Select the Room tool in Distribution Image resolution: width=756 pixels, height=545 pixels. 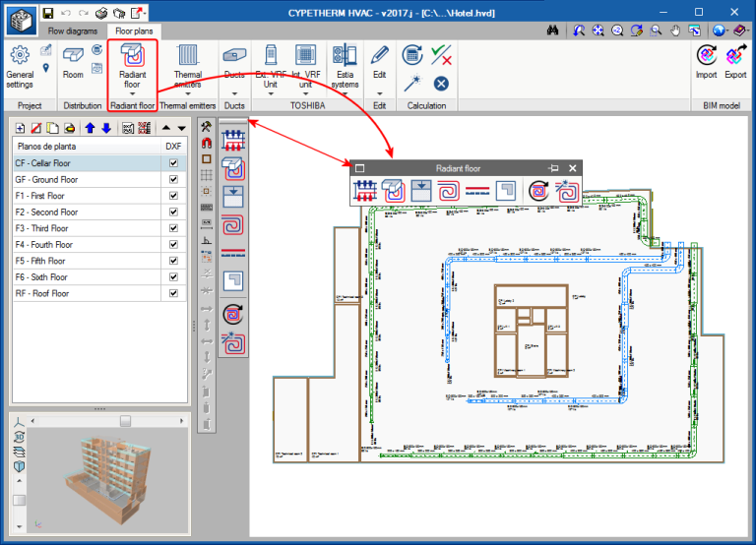tap(73, 63)
